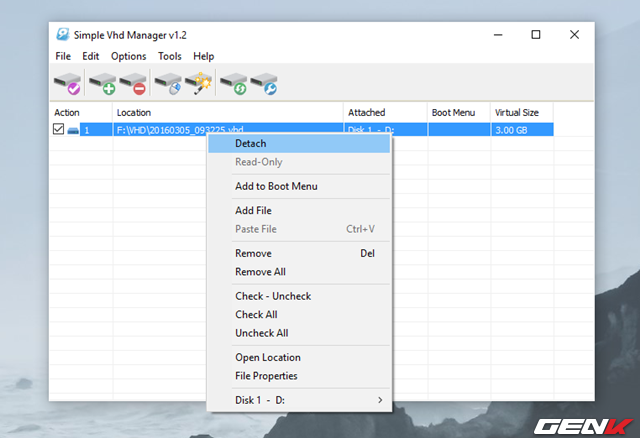Maximize the Simple Vhd Manager window
The width and height of the screenshot is (640, 438).
(x=536, y=35)
